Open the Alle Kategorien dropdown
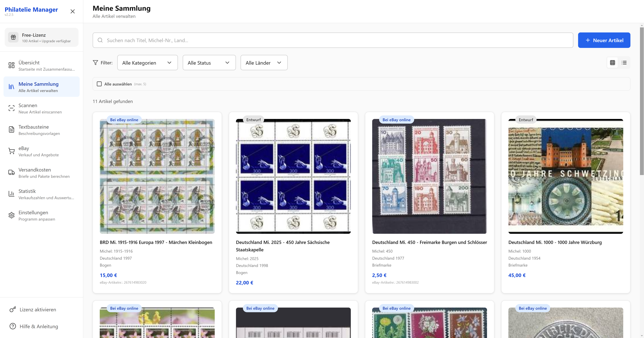Image resolution: width=644 pixels, height=338 pixels. click(148, 63)
